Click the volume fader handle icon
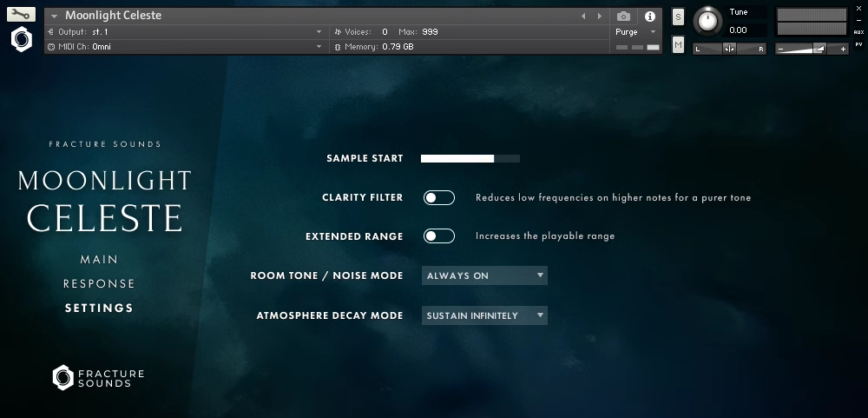The image size is (868, 418). pos(819,49)
